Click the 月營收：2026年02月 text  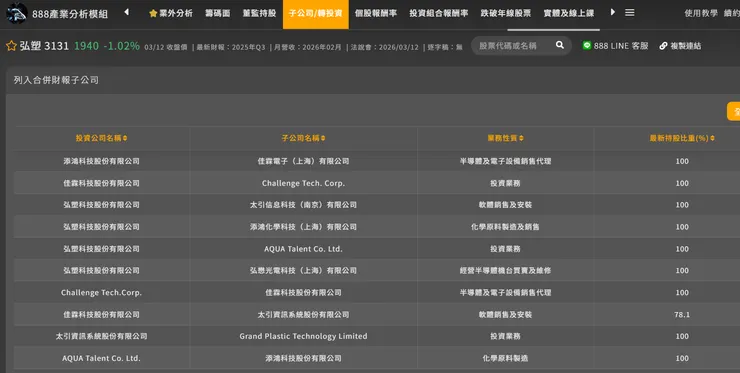point(308,47)
